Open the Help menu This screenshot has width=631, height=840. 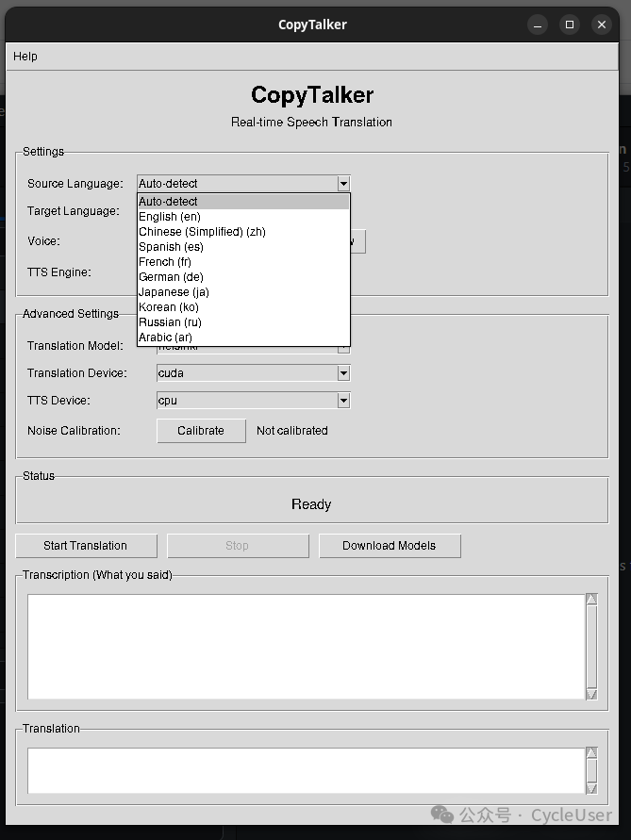25,57
